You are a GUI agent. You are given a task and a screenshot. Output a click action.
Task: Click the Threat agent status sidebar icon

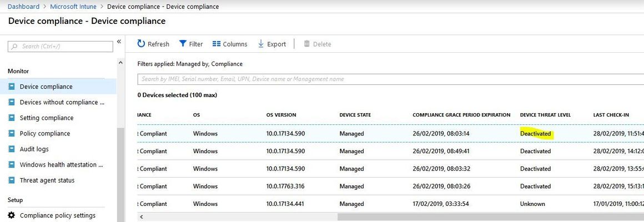tap(12, 180)
